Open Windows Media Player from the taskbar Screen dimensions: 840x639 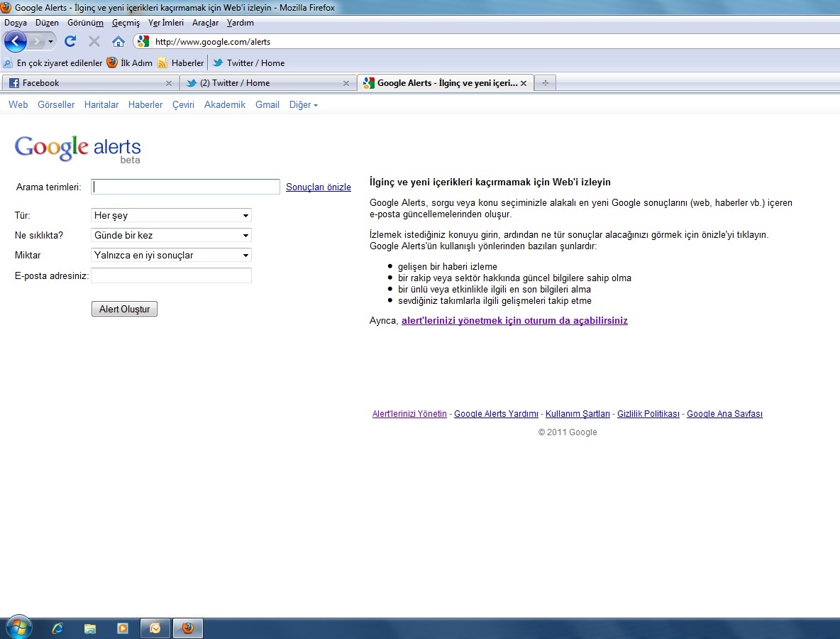(x=123, y=628)
